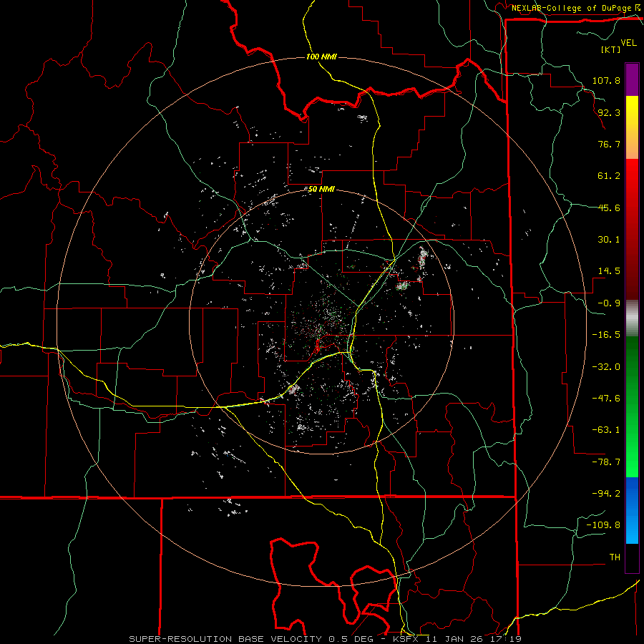The width and height of the screenshot is (644, 644).
Task: Click the -94.2 velocity scale value
Action: pos(606,494)
